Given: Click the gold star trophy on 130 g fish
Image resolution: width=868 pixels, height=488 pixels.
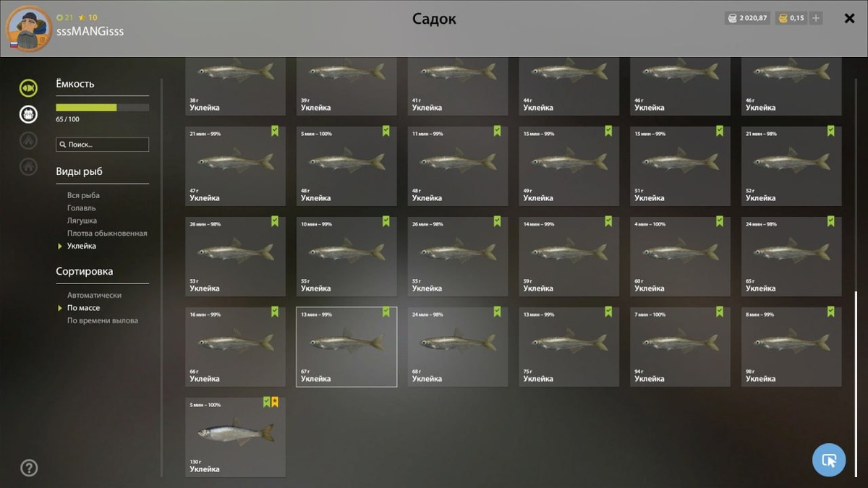Looking at the screenshot, I should coord(275,402).
